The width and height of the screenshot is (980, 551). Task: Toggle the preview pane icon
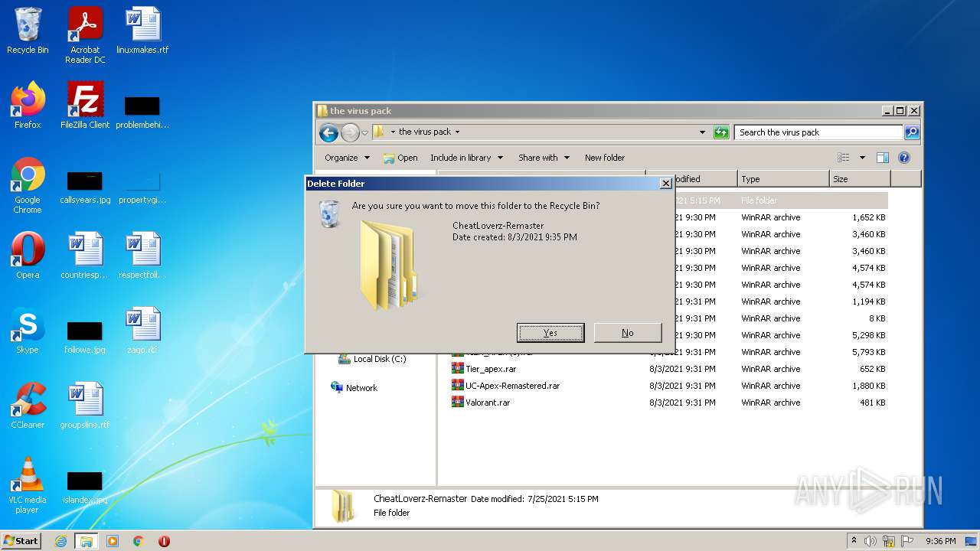pos(883,158)
